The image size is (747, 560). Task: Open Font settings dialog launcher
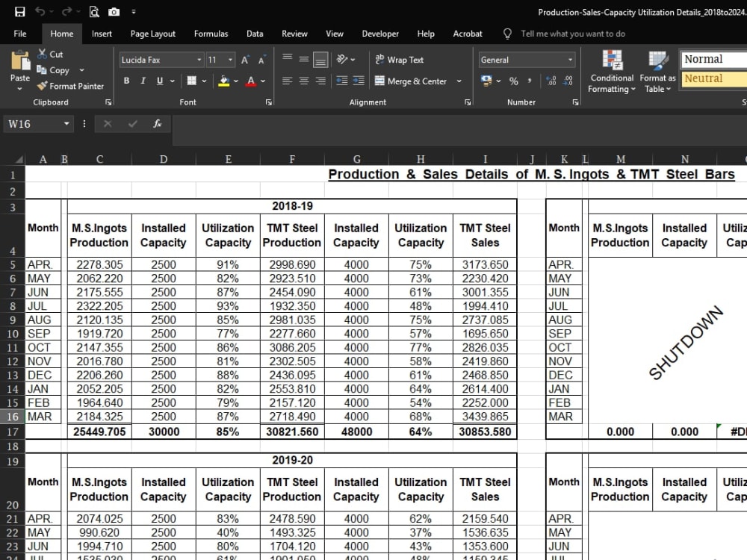click(x=269, y=102)
